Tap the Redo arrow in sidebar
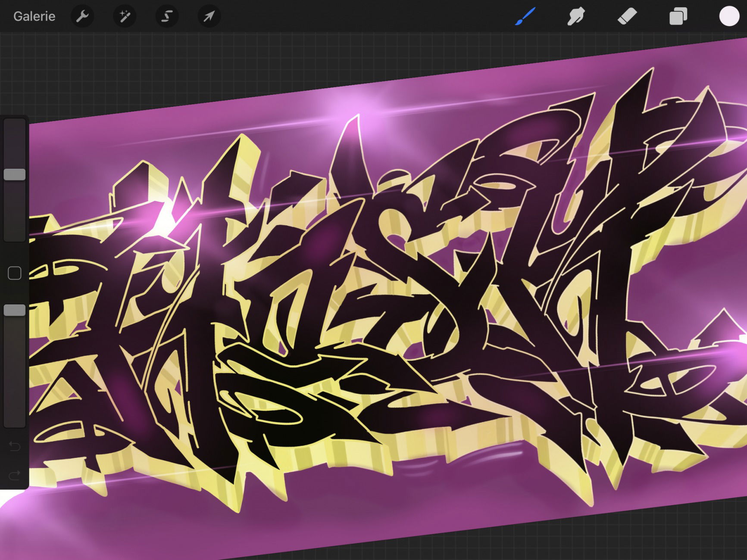 pyautogui.click(x=15, y=475)
